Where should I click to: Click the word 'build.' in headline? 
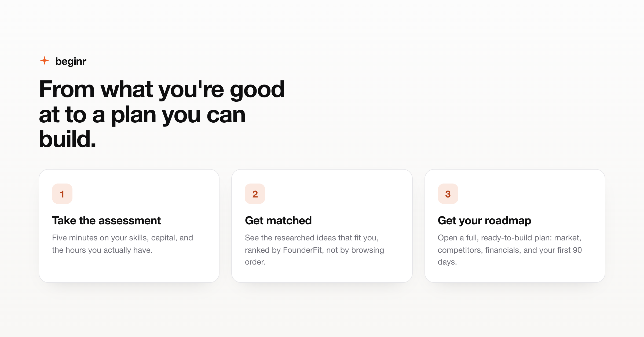pos(67,139)
